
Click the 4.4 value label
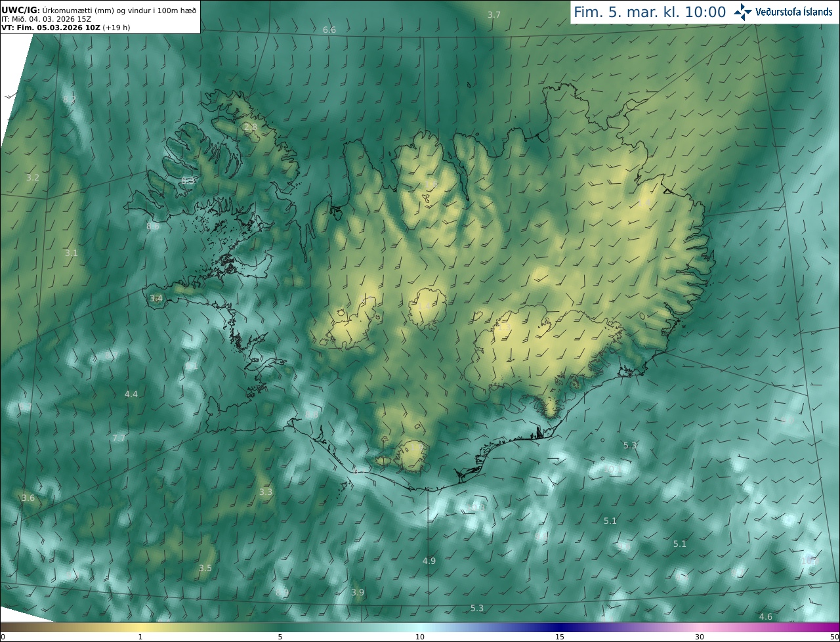(131, 395)
